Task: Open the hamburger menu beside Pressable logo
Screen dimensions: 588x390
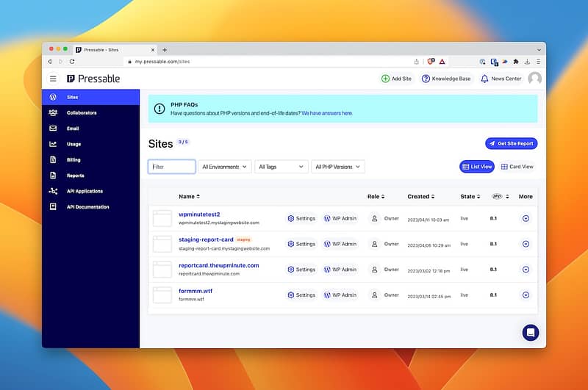Action: coord(53,79)
